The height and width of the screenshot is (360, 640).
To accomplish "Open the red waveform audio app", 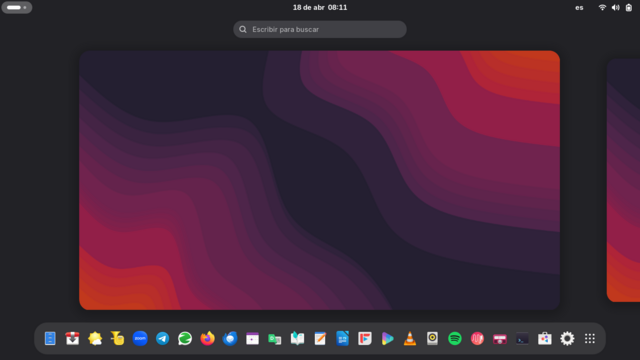I will click(x=477, y=338).
